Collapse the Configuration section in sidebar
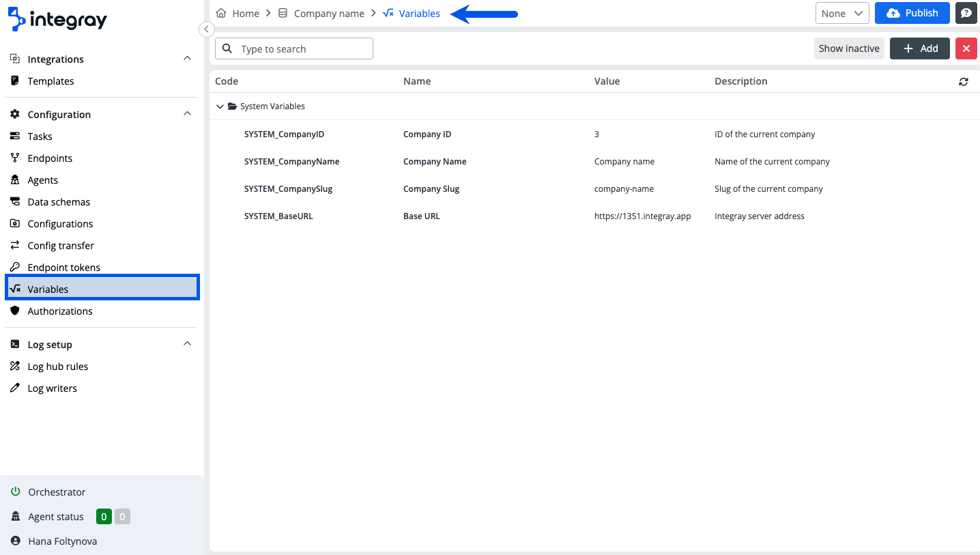 187,114
